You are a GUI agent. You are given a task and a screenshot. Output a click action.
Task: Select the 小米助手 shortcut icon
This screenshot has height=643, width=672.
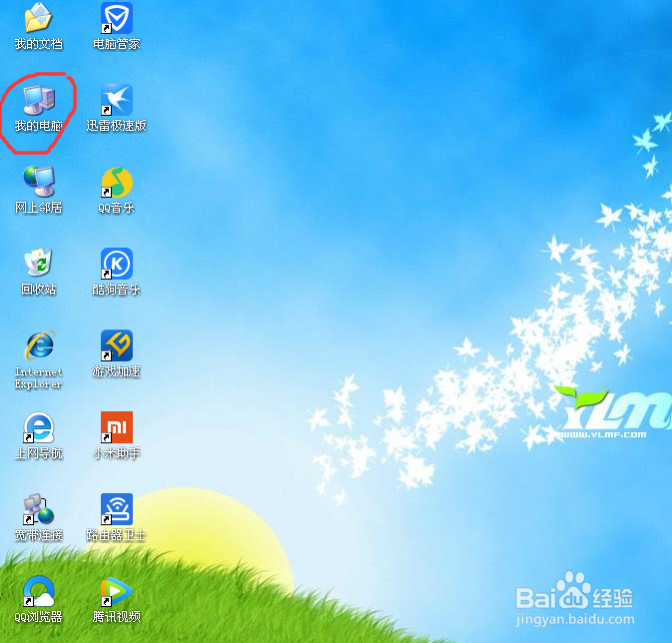click(x=117, y=427)
